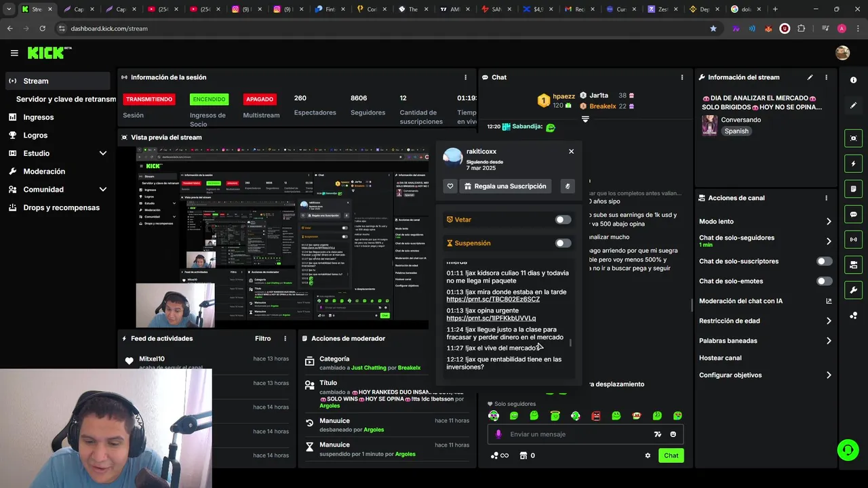Click the lightning bolt icon in right toolbar
Viewport: 868px width, 488px height.
pos(853,163)
